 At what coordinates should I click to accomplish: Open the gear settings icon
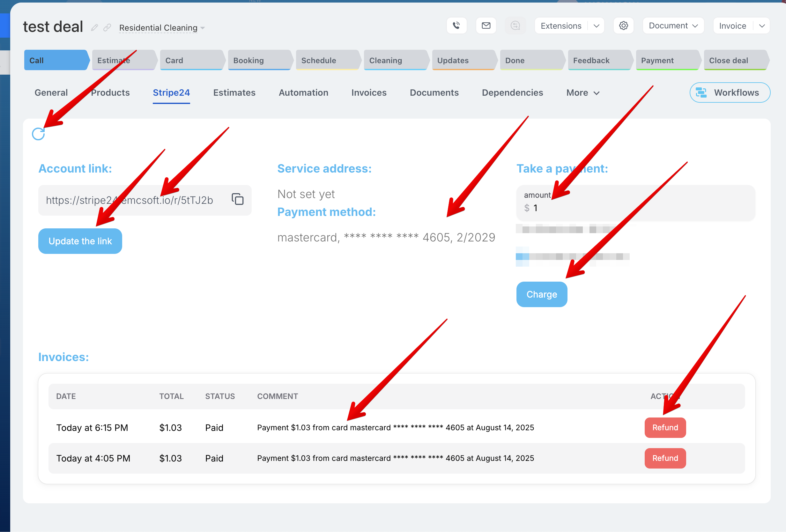[x=623, y=26]
